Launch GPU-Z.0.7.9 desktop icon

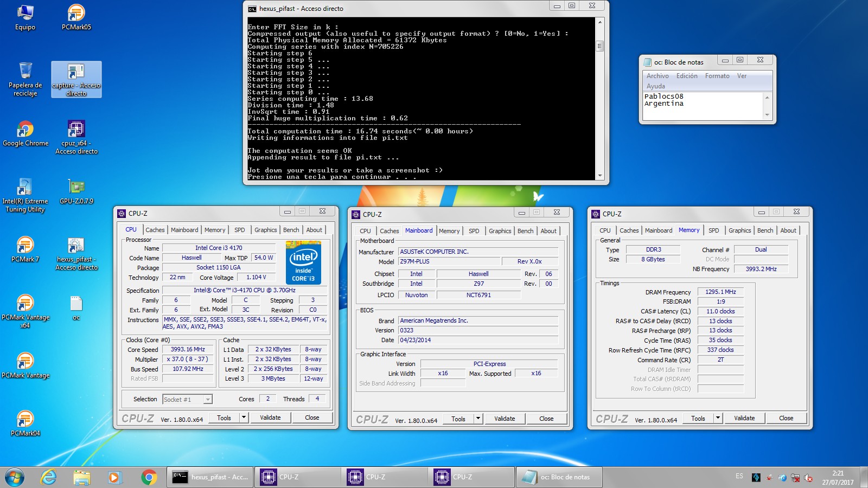click(76, 192)
